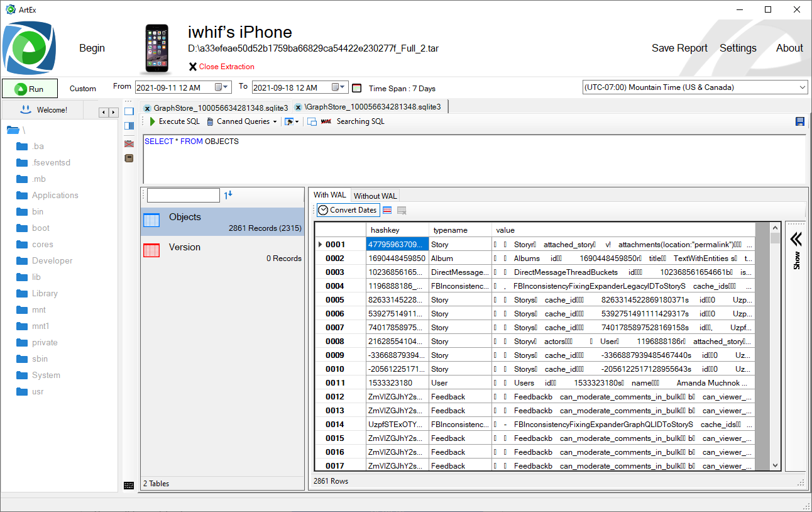Click the red WAL icon

coord(326,121)
